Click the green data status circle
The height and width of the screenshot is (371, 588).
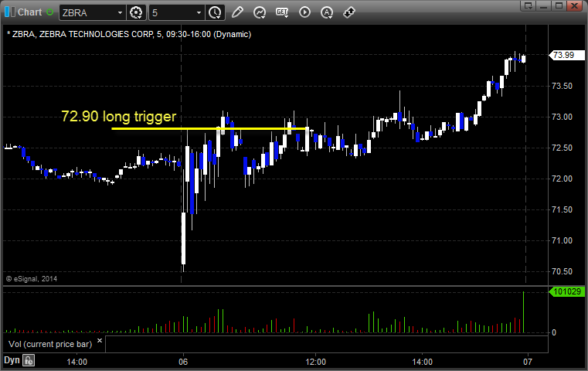49,12
